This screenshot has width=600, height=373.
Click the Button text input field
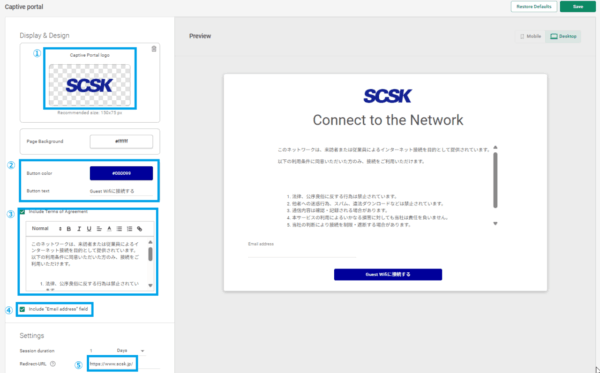click(121, 191)
